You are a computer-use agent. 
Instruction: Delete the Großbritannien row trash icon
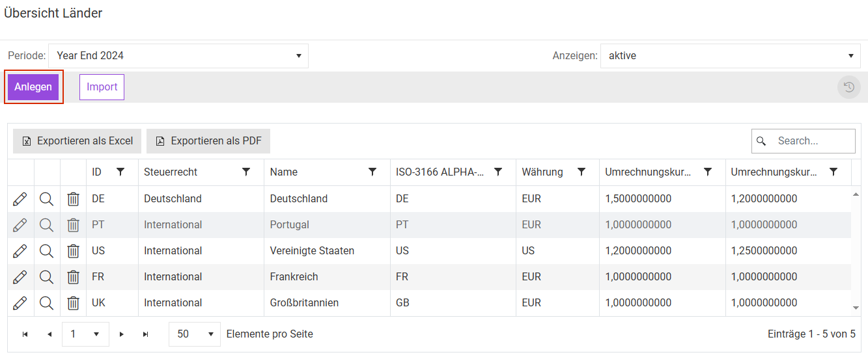[73, 303]
